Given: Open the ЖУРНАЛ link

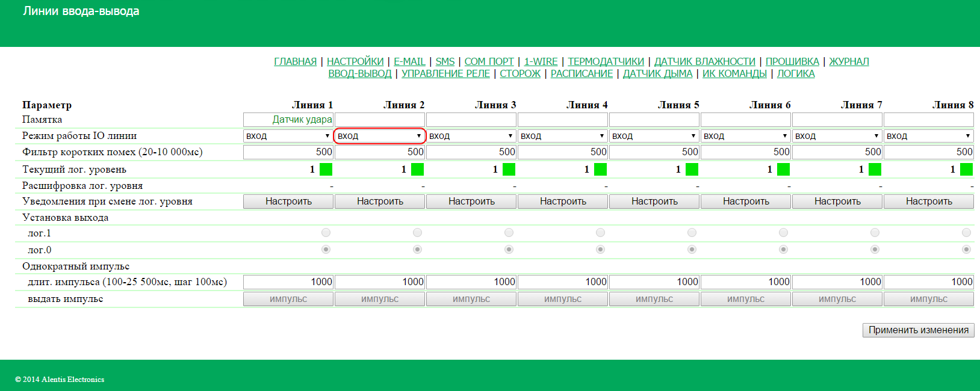Looking at the screenshot, I should click(849, 61).
